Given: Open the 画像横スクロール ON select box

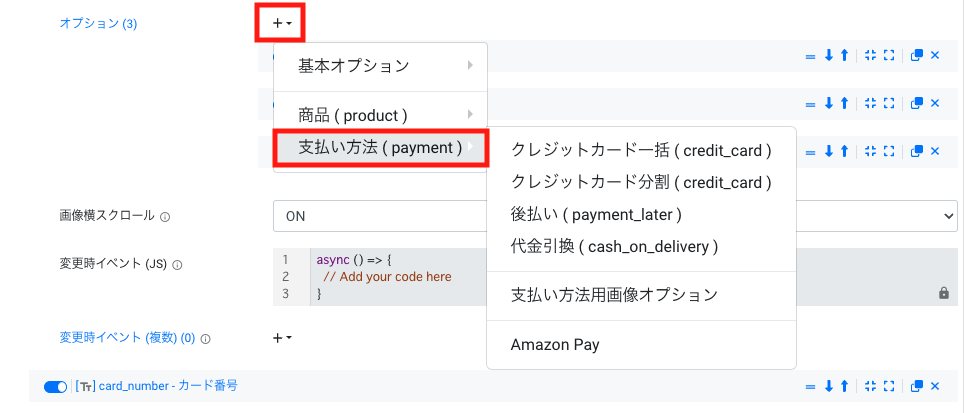Looking at the screenshot, I should [615, 216].
